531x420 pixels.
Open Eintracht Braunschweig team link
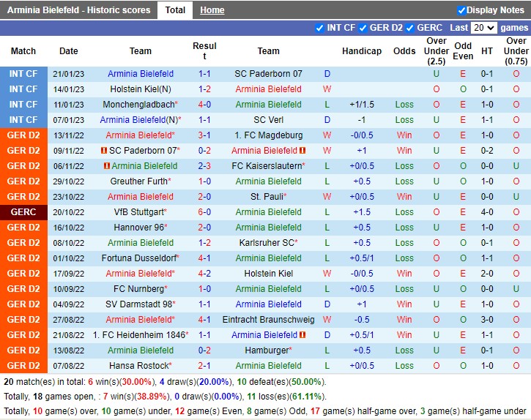click(268, 320)
